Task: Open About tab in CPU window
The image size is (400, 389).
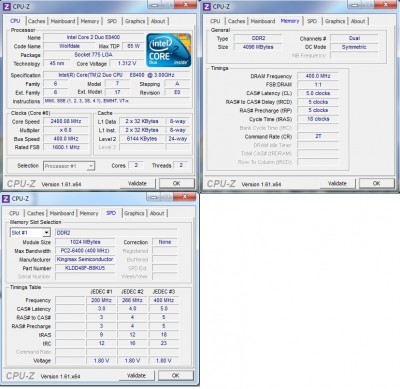Action: click(158, 21)
